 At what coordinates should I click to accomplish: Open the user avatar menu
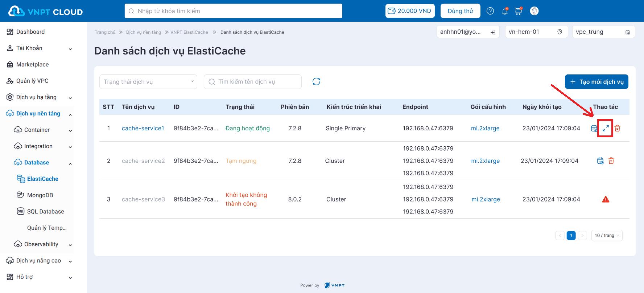click(x=534, y=11)
